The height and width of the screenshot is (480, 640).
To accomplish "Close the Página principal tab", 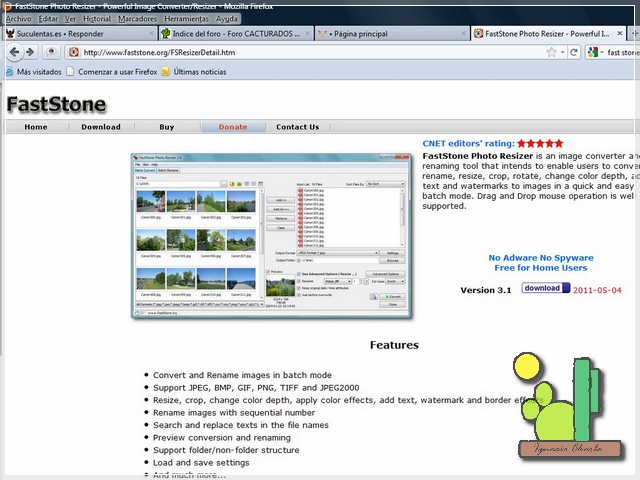I will [463, 33].
